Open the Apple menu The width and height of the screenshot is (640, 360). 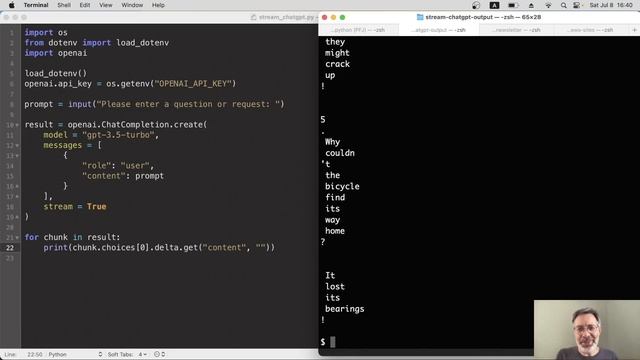click(11, 5)
